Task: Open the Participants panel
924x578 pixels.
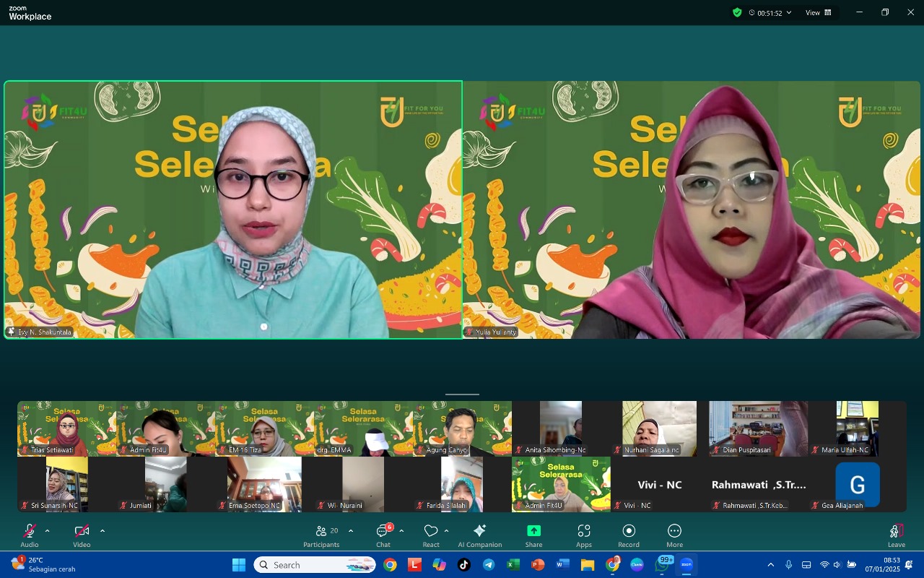Action: pyautogui.click(x=322, y=532)
